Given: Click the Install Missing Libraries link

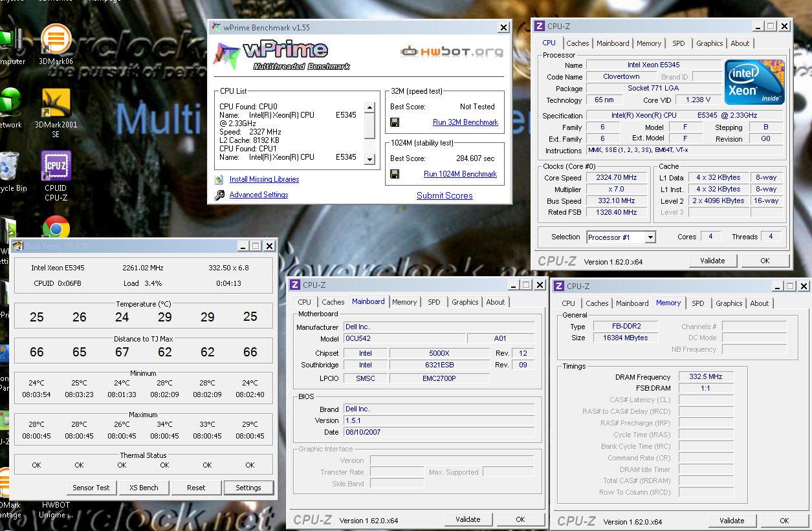Looking at the screenshot, I should [264, 179].
